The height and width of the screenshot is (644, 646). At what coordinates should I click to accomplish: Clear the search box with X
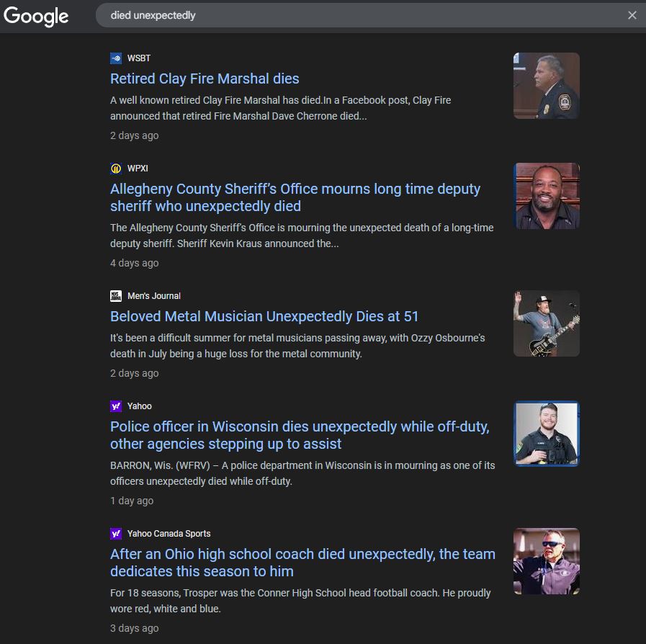point(632,15)
